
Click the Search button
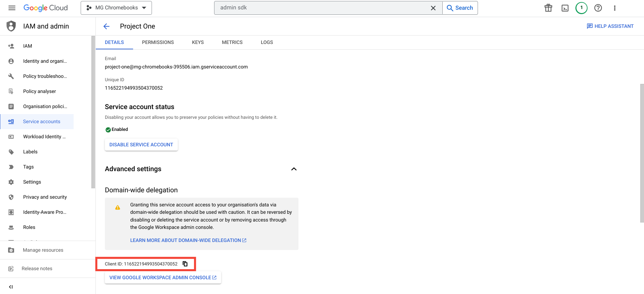460,8
